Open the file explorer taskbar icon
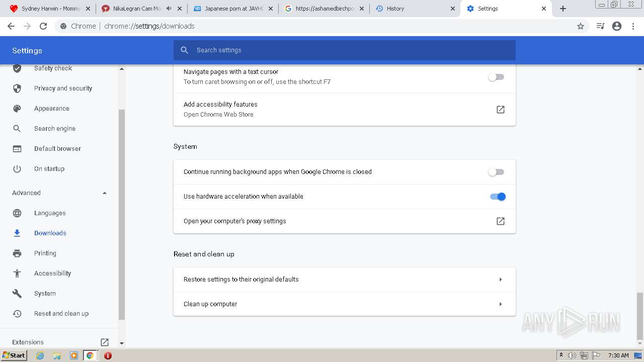The width and height of the screenshot is (644, 362). click(x=57, y=355)
